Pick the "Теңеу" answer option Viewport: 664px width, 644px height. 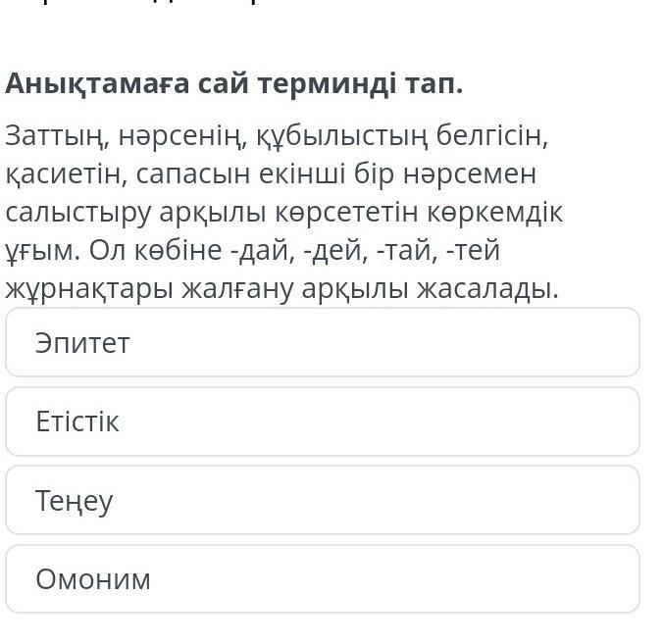[322, 501]
